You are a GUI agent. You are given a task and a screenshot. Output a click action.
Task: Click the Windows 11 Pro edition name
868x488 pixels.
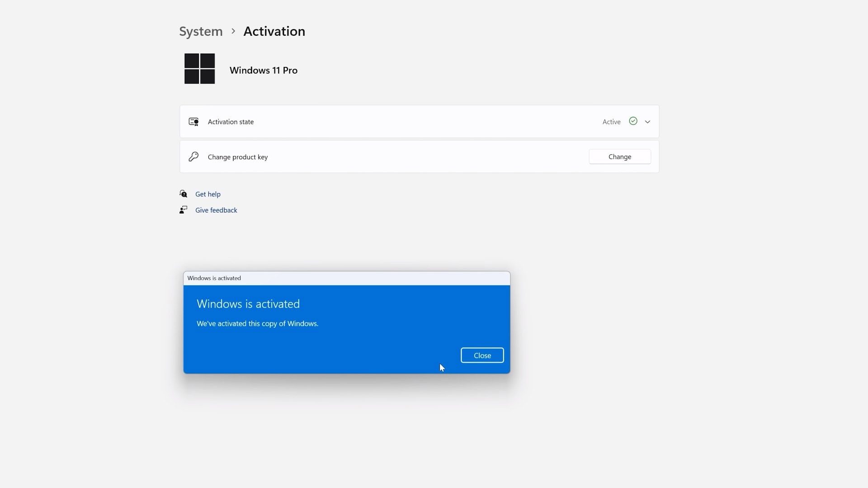pyautogui.click(x=263, y=70)
